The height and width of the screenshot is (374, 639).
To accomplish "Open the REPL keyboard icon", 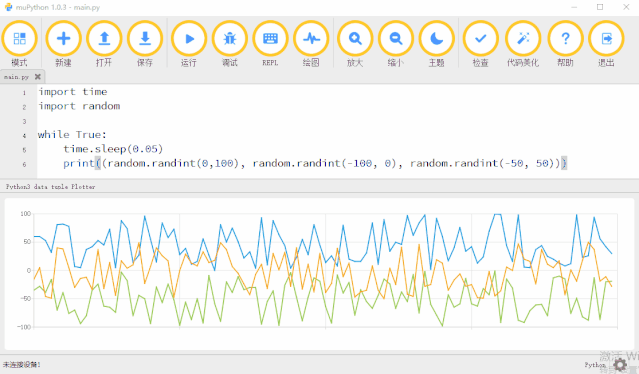I will click(x=270, y=39).
